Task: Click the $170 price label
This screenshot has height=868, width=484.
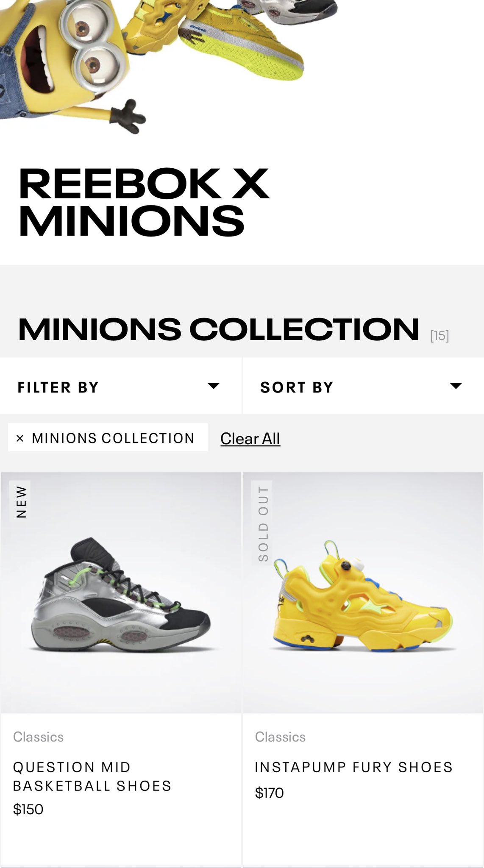Action: 269,793
